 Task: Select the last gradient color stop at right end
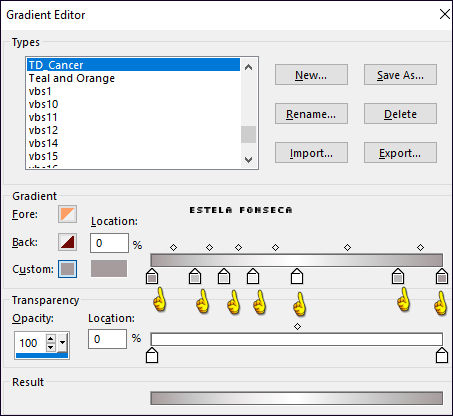coord(442,276)
